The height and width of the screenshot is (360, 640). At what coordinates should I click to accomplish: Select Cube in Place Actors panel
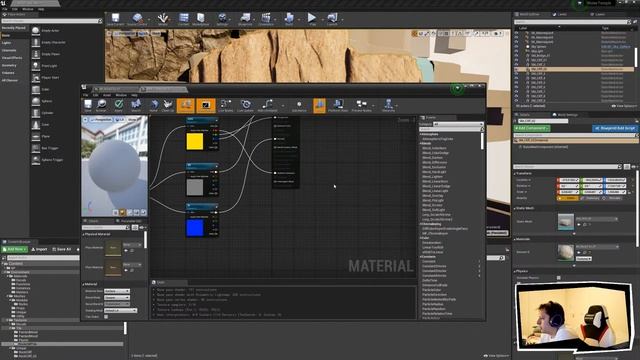coord(46,89)
